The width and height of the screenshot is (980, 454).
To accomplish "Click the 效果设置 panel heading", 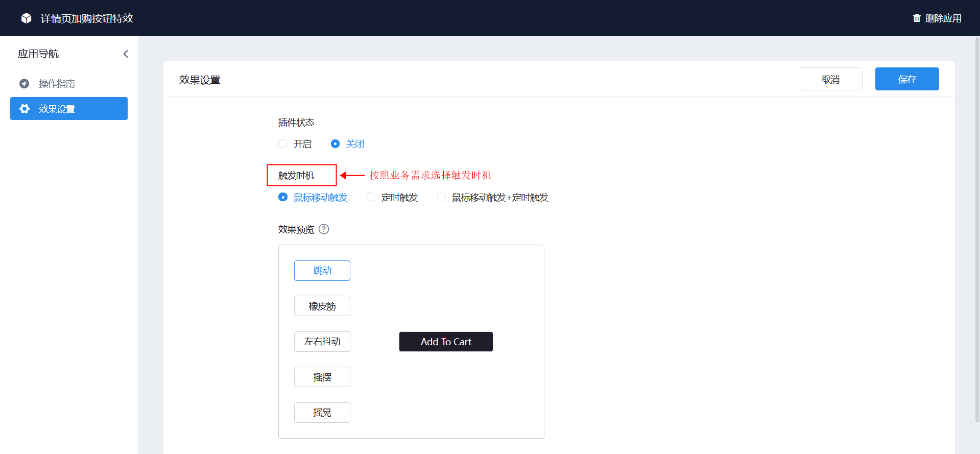I will tap(200, 80).
